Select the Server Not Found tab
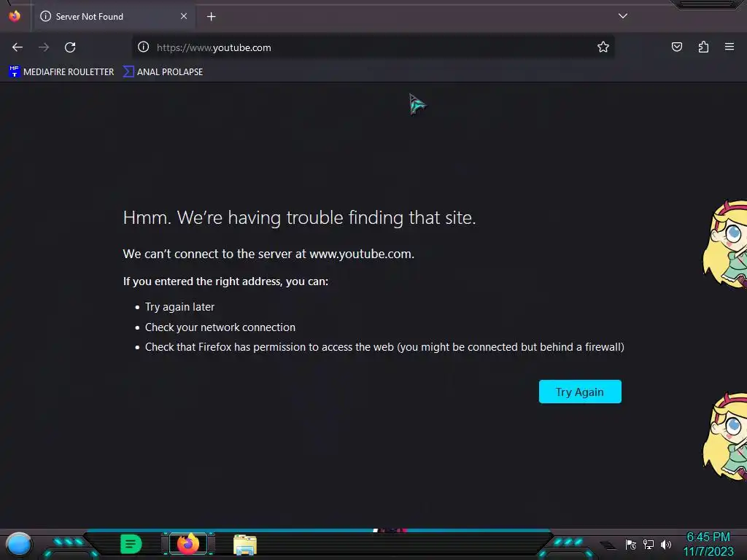Screen dimensions: 747x560 pos(115,17)
